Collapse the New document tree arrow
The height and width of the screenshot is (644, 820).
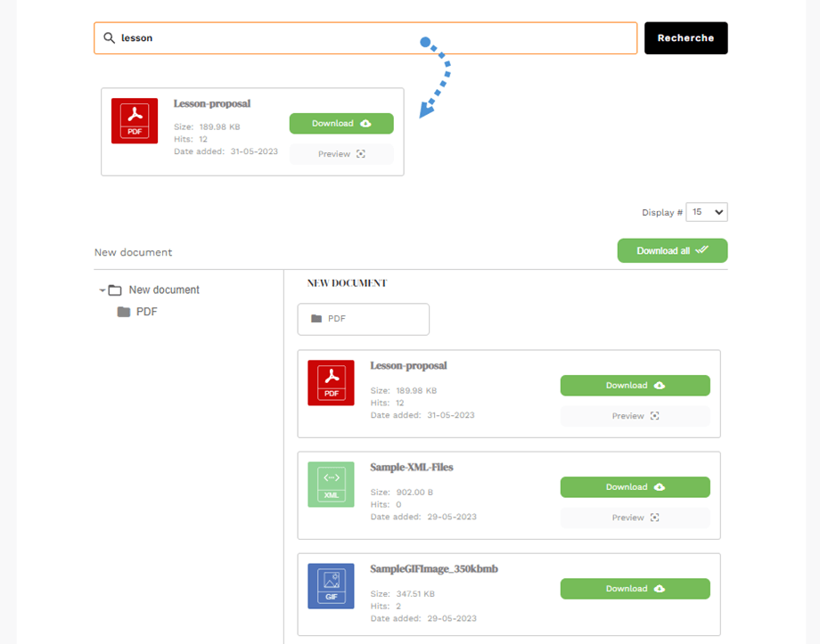point(102,290)
